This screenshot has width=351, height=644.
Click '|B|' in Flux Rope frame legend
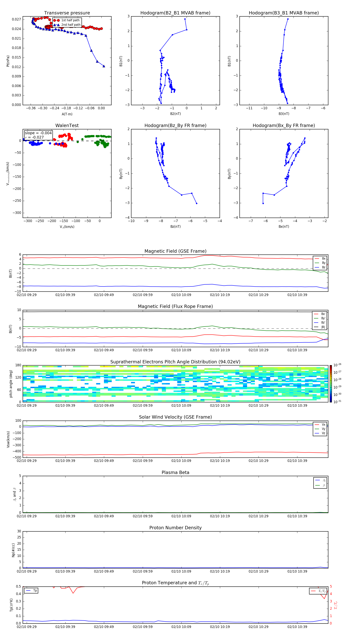tap(323, 327)
